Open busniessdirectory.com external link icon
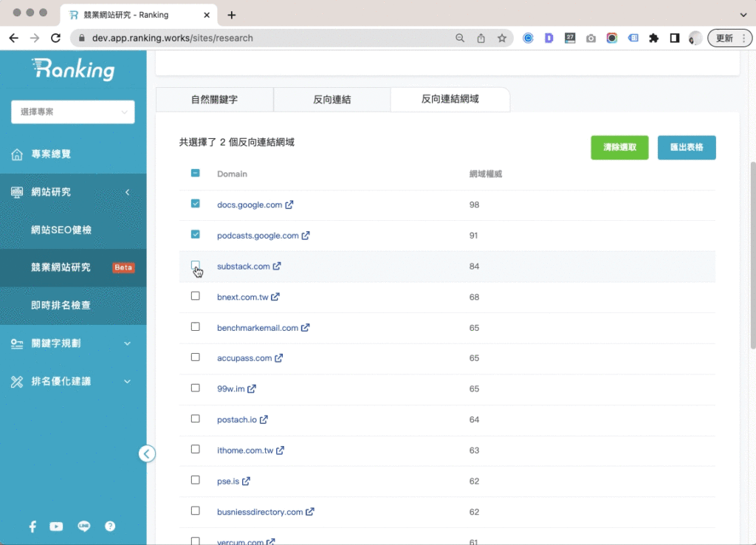Image resolution: width=756 pixels, height=545 pixels. click(309, 512)
